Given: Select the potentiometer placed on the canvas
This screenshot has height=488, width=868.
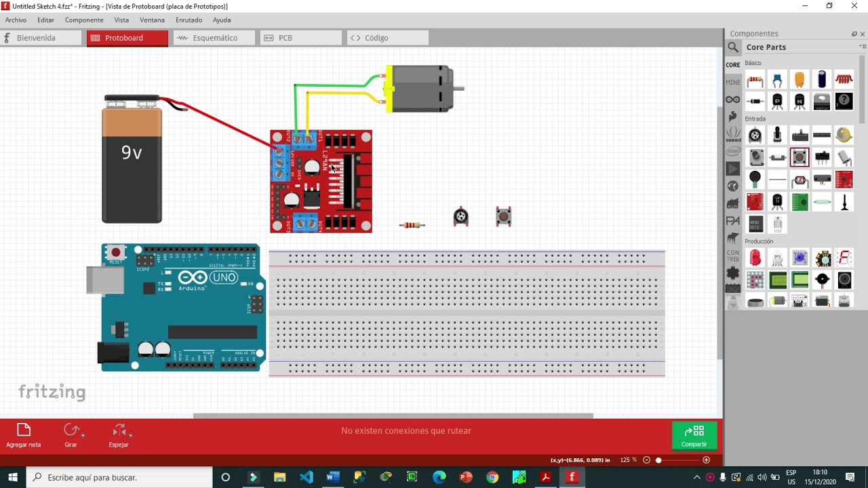Looking at the screenshot, I should tap(460, 217).
